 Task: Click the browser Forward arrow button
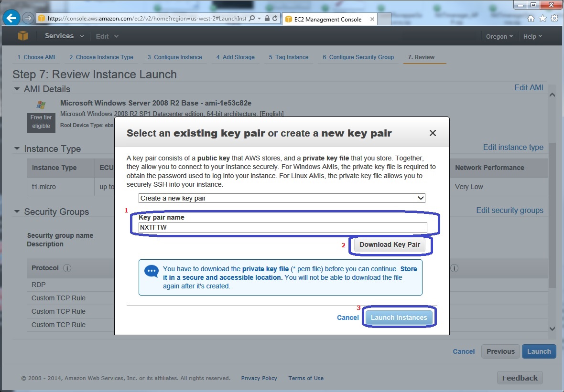coord(28,18)
